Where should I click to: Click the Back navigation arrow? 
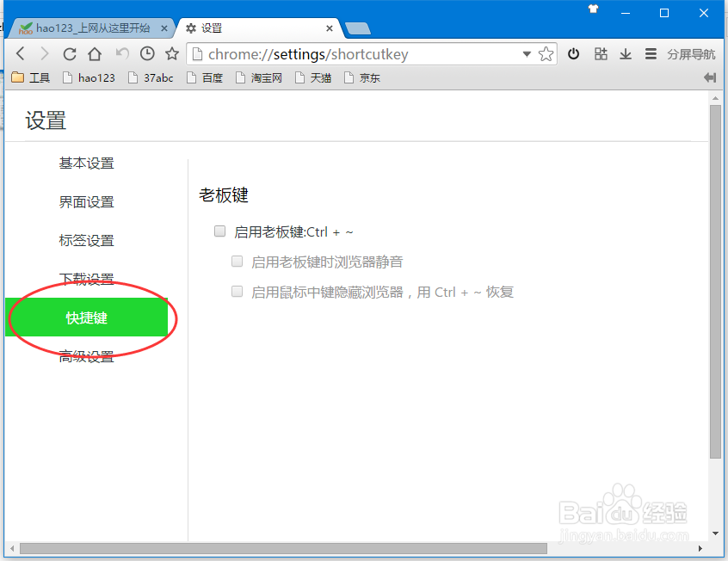click(20, 54)
